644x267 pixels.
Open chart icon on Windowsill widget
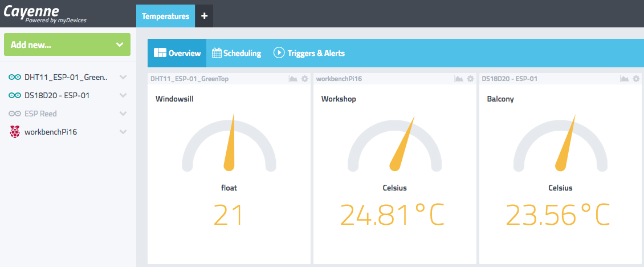(x=294, y=79)
